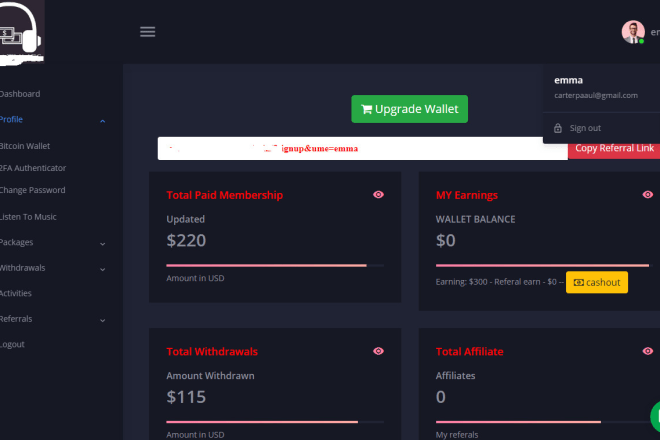Open the user avatar profile picture
This screenshot has height=440, width=660.
click(632, 32)
